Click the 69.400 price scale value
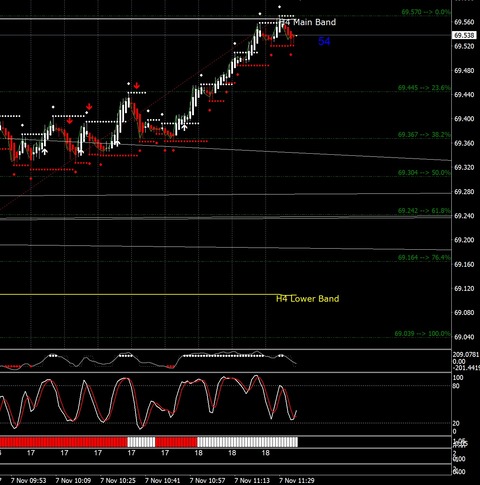 464,119
